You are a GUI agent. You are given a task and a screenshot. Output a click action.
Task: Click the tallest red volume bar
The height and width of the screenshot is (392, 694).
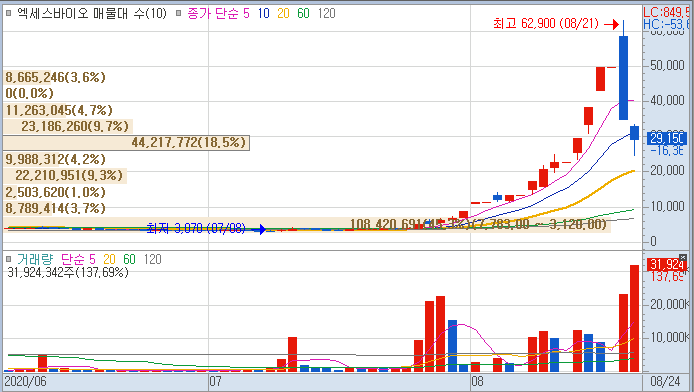[x=634, y=318]
